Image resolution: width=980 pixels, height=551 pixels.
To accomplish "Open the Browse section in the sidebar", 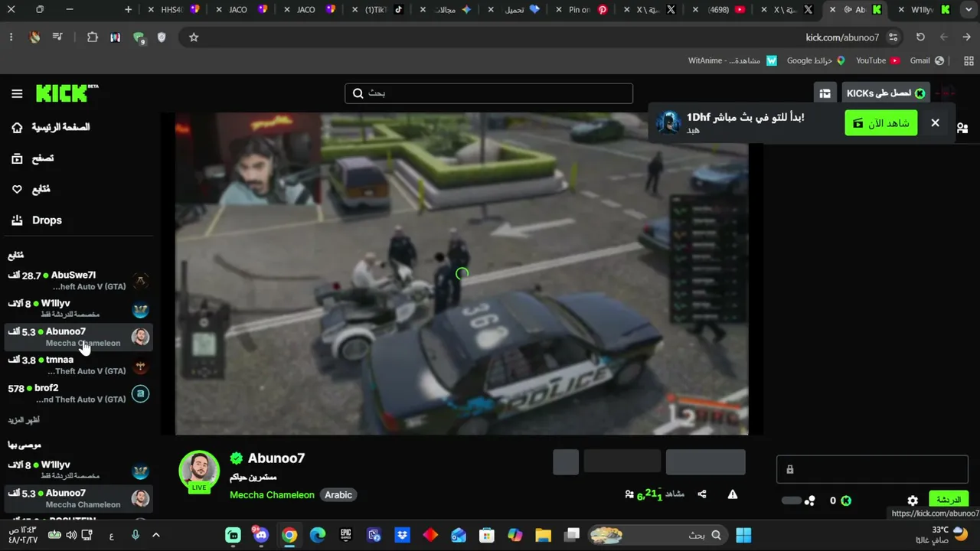I will tap(32, 158).
